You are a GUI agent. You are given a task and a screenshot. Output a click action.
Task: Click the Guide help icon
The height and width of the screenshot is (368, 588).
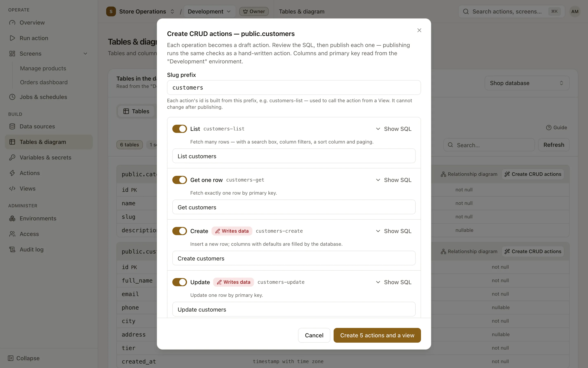click(549, 128)
